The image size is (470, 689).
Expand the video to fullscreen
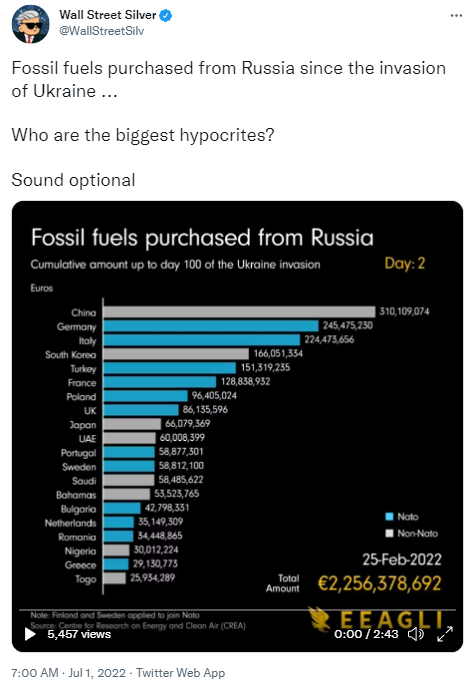445,634
